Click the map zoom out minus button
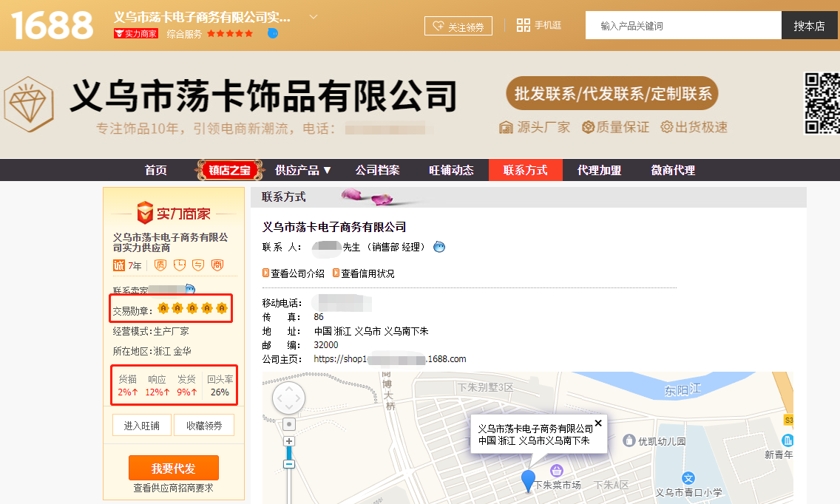The height and width of the screenshot is (504, 840). [x=289, y=464]
